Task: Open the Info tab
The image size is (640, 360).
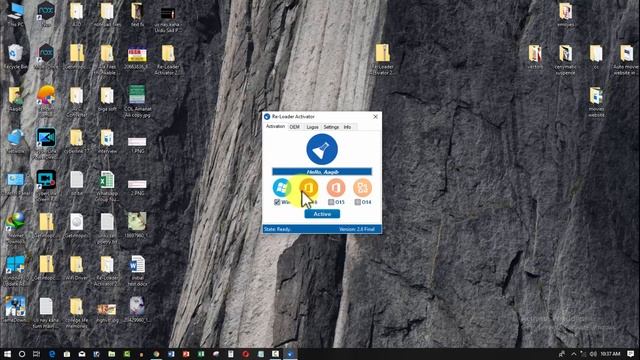Action: pos(347,127)
